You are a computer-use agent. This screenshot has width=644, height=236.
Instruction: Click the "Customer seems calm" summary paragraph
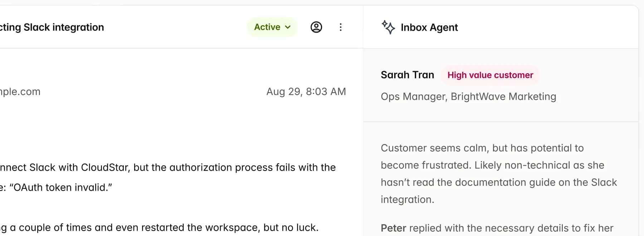[482, 148]
